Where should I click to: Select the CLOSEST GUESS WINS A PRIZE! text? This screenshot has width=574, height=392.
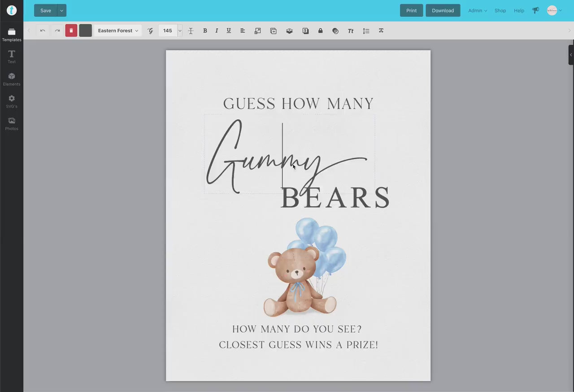(x=299, y=344)
